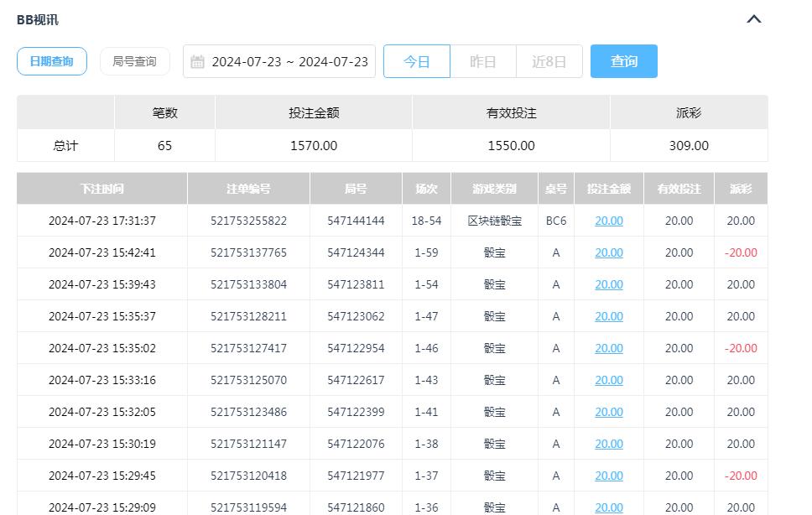Open bet amount link for order 521753133804

pos(608,284)
